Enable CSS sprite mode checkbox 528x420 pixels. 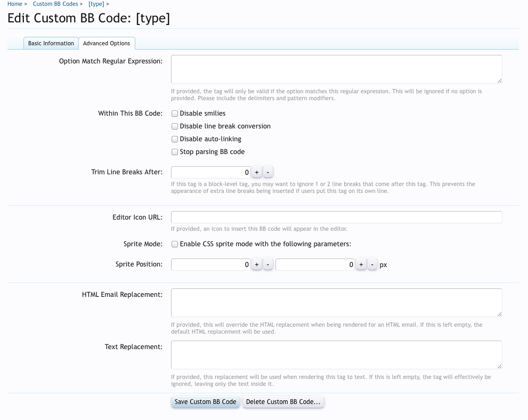click(x=175, y=244)
